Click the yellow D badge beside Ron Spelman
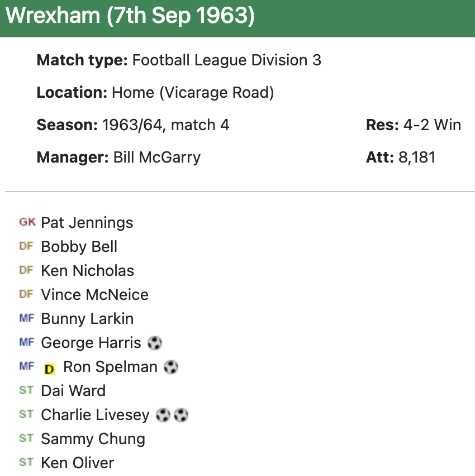Screen dimensions: 475x476 click(50, 369)
